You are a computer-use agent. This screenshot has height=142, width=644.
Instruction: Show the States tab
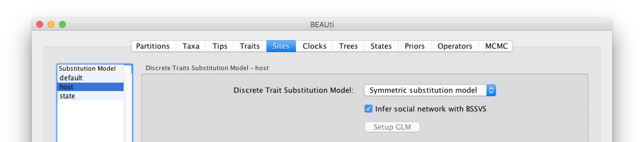pos(381,46)
